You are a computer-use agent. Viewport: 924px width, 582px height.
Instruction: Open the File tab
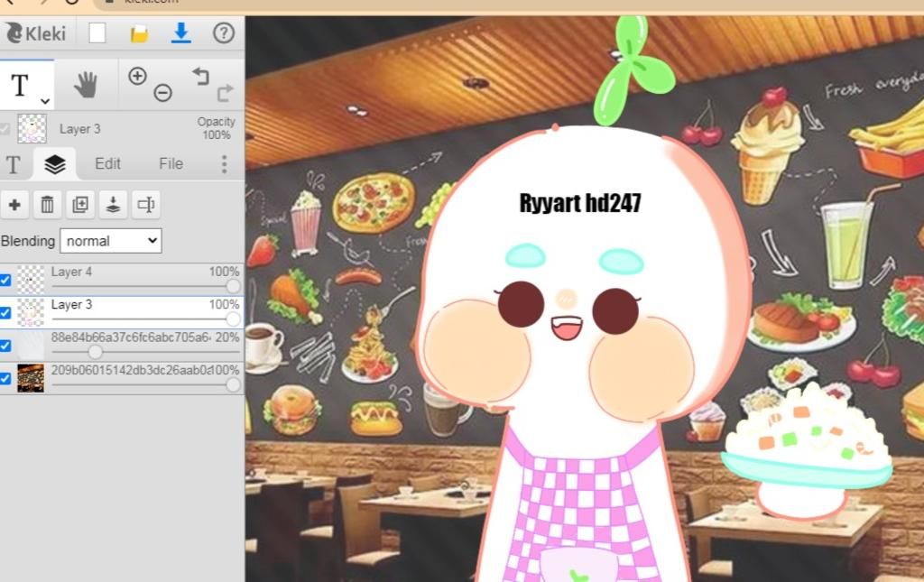tap(171, 163)
